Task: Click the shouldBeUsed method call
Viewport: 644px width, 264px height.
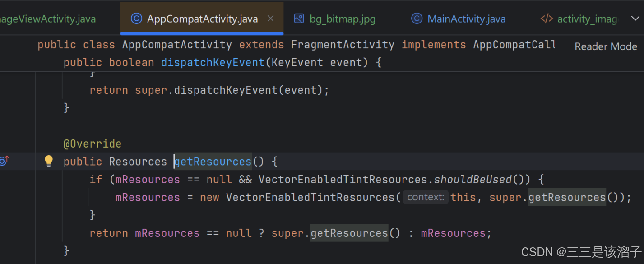Action: click(x=473, y=180)
